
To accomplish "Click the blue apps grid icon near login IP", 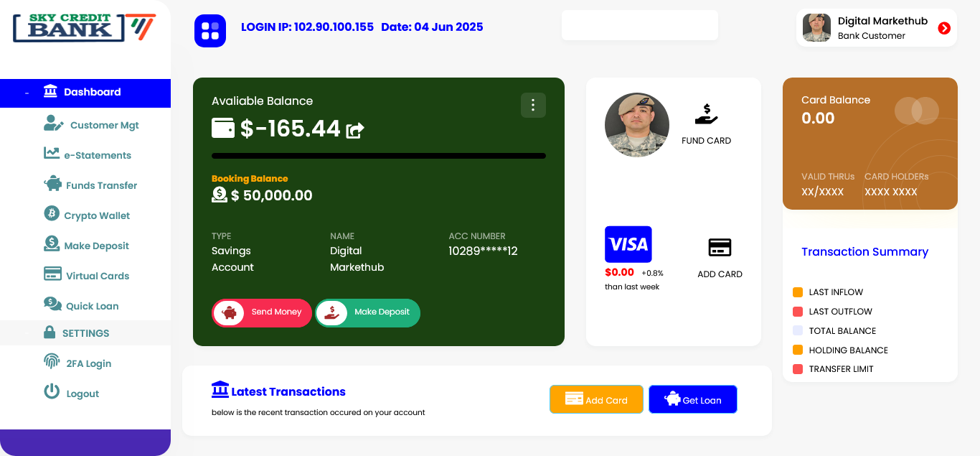I will (x=210, y=31).
